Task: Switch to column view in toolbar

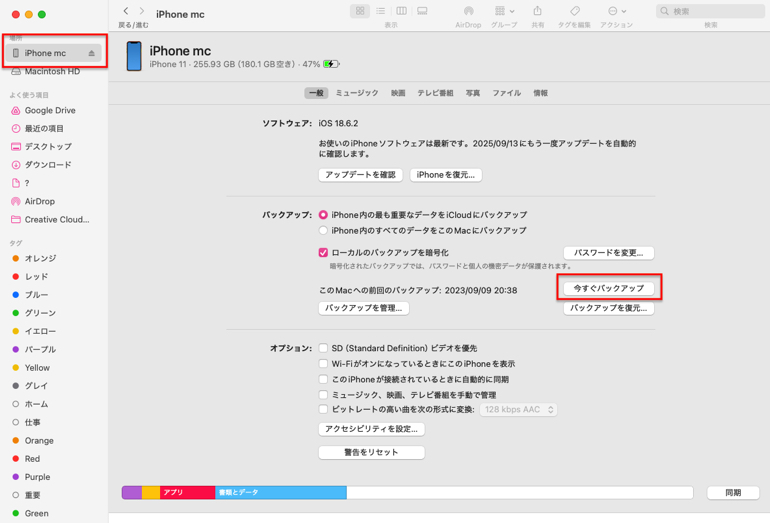Action: point(401,11)
